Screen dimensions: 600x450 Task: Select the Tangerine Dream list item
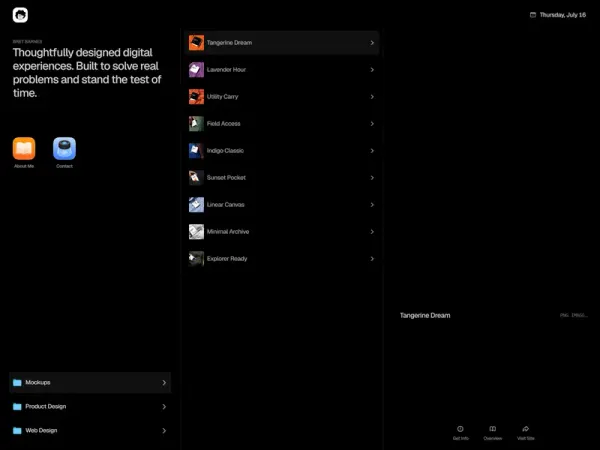pos(282,42)
